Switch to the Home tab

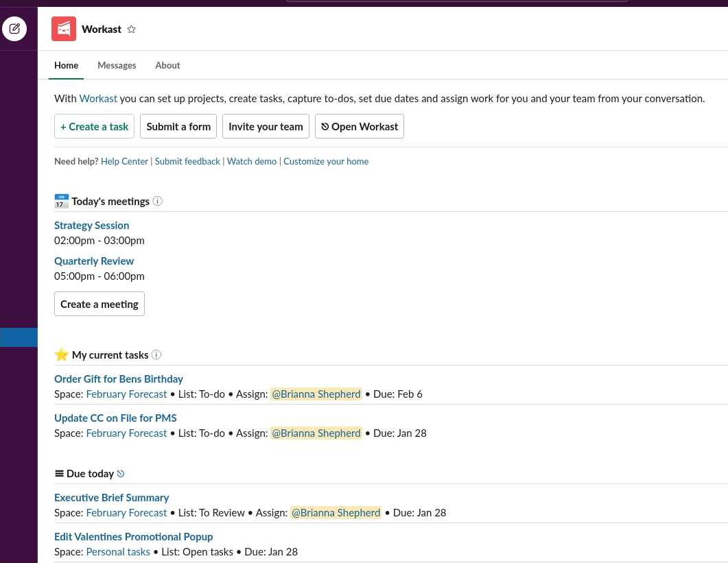click(66, 65)
